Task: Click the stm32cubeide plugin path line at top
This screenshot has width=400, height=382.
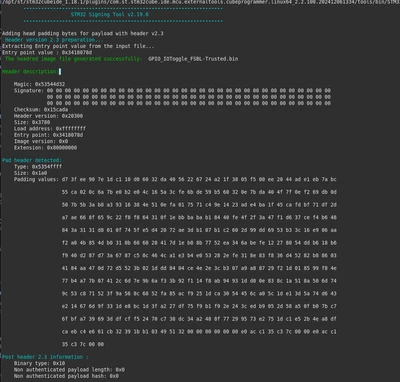Action: (200, 2)
